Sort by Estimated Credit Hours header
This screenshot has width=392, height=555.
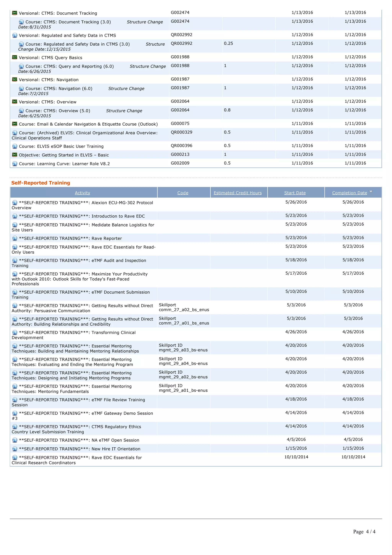pos(237,193)
